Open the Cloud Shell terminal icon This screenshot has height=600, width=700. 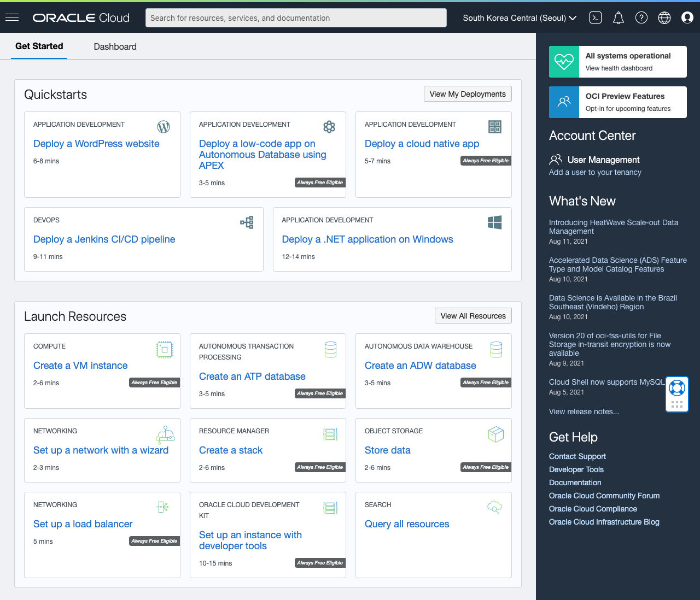[x=596, y=17]
